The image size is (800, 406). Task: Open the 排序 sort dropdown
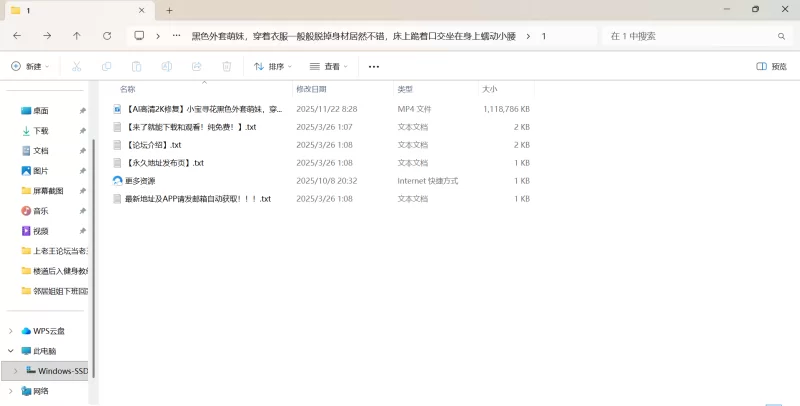tap(273, 66)
